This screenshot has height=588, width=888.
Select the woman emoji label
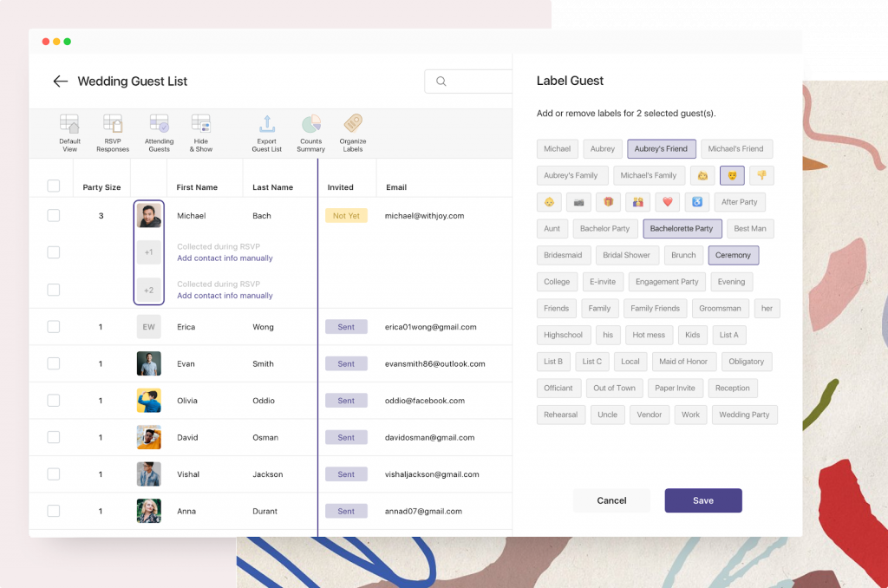(x=702, y=175)
